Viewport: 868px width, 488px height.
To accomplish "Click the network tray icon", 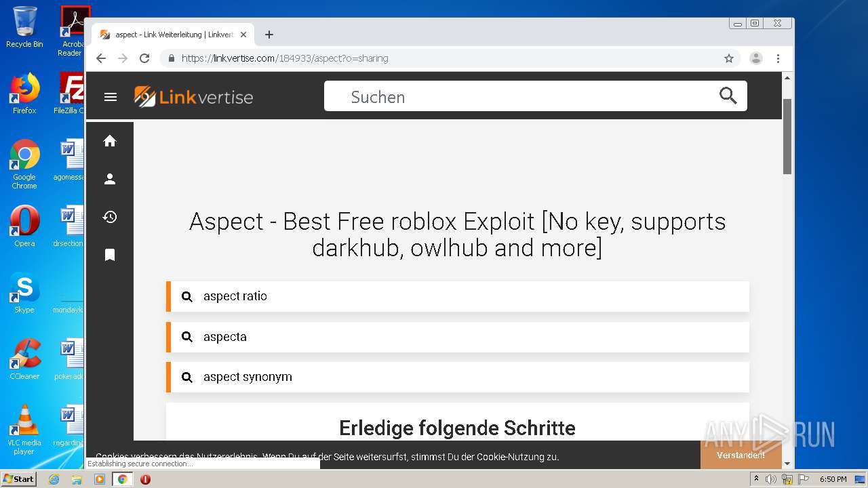I will click(787, 479).
